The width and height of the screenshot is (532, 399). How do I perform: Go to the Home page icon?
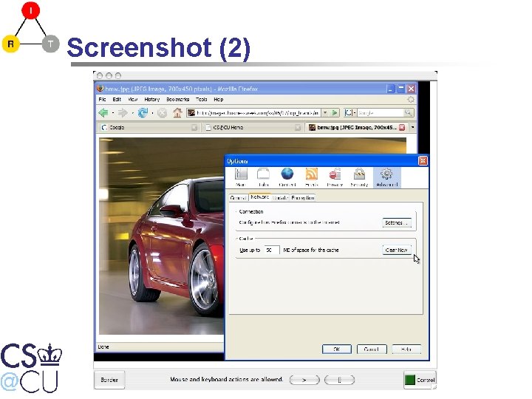tap(177, 112)
